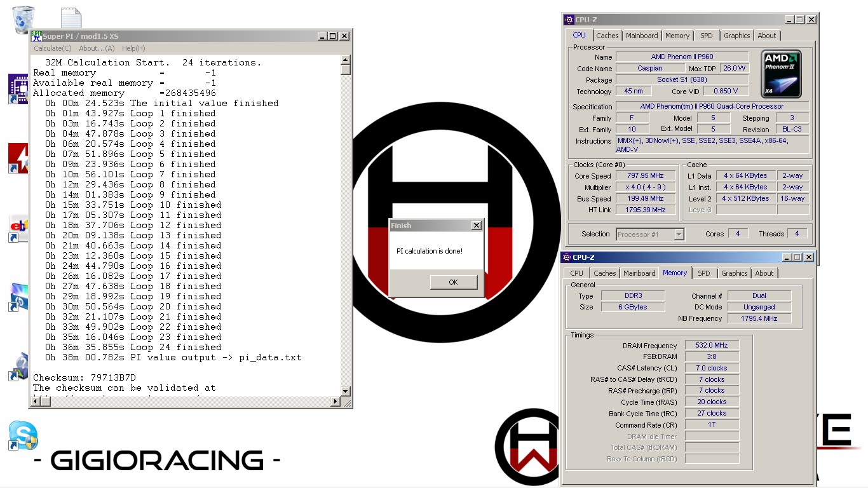
Task: Minimize the lower CPU-Z window
Action: [x=786, y=257]
